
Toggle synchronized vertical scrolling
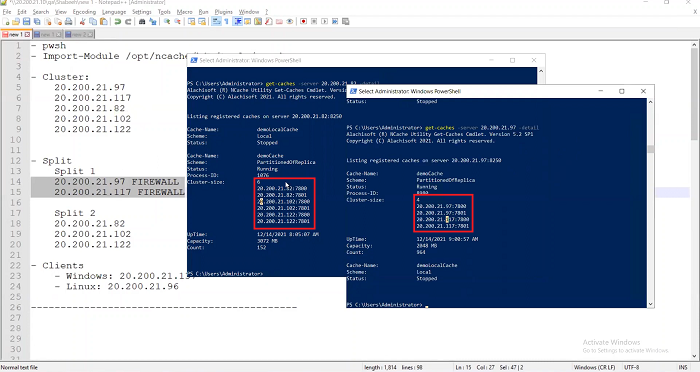click(x=192, y=21)
